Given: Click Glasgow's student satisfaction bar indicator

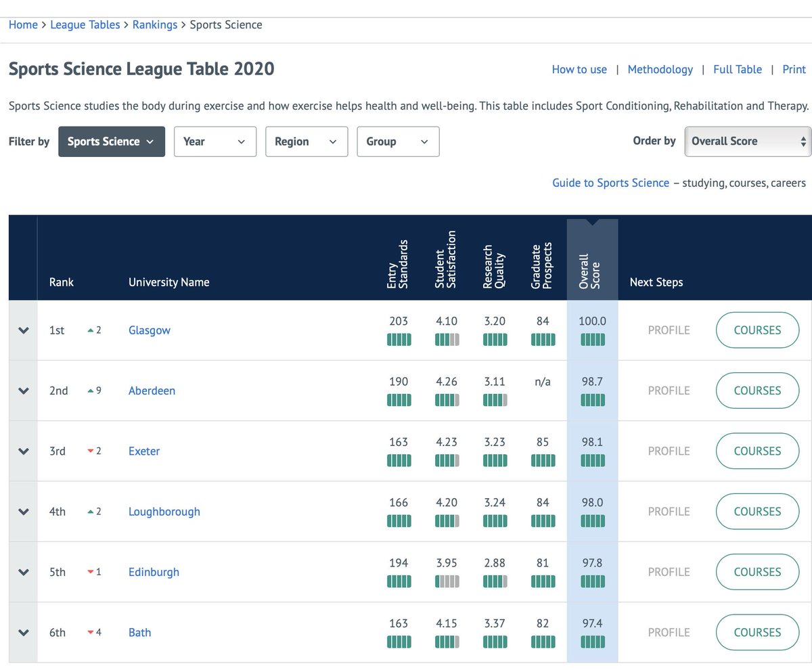Looking at the screenshot, I should (x=447, y=340).
